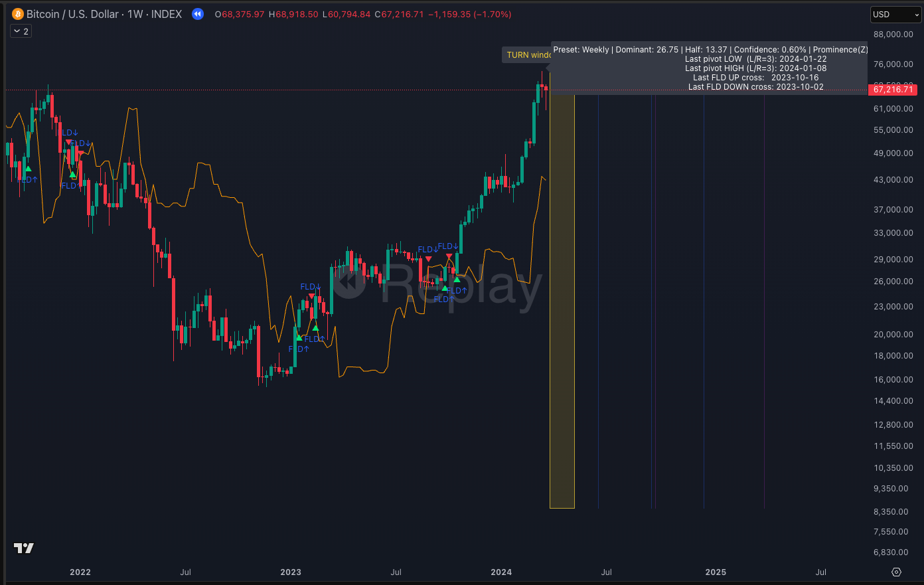Screen dimensions: 924x585
Task: Select red triangle marker at the chart's latest candle
Action: (x=545, y=87)
